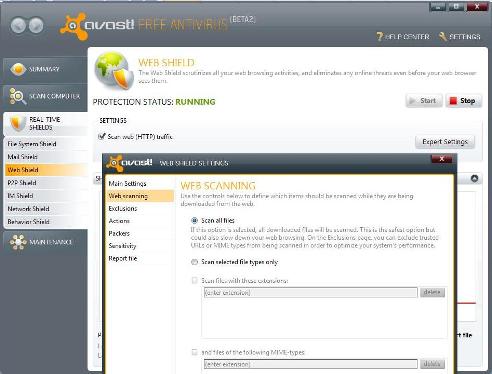Select Web Shield in sidebar
This screenshot has width=492, height=374.
[x=46, y=170]
